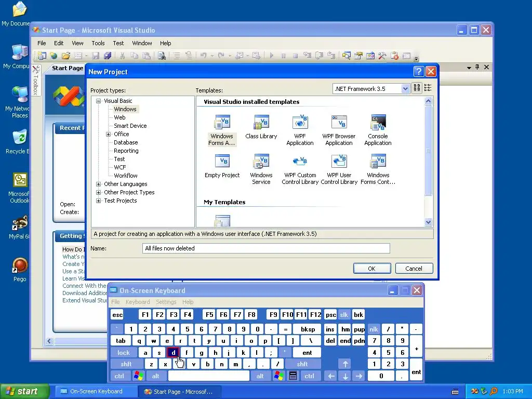532x399 pixels.
Task: Open the Test menu in Visual Studio
Action: point(118,43)
